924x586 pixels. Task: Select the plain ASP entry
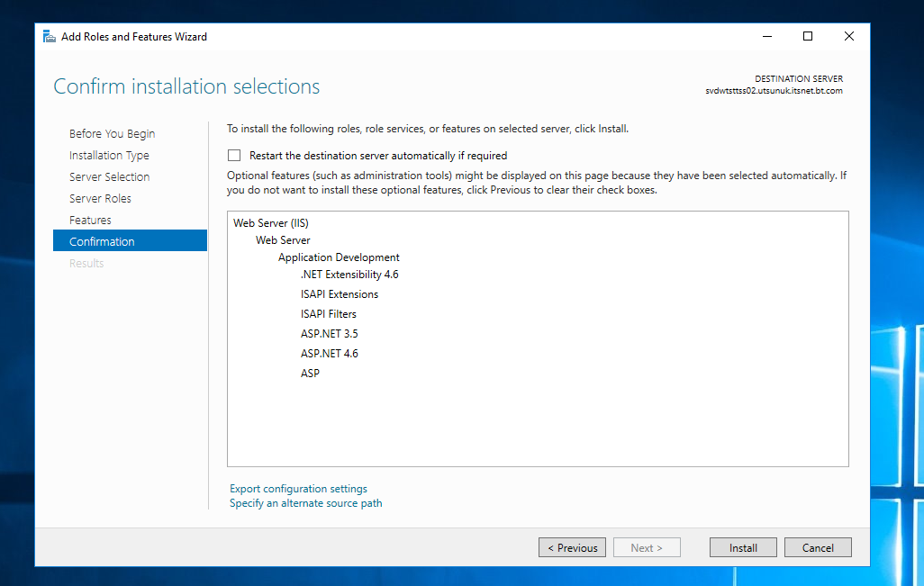tap(310, 374)
